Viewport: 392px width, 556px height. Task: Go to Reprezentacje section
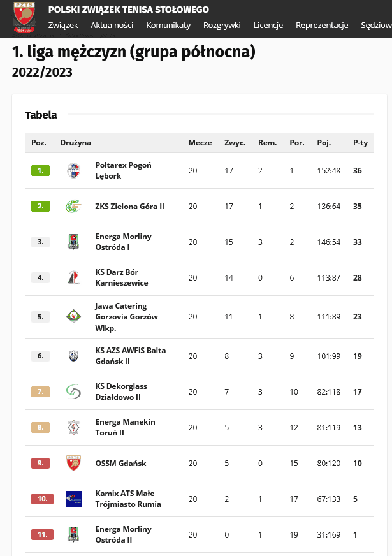pos(322,25)
